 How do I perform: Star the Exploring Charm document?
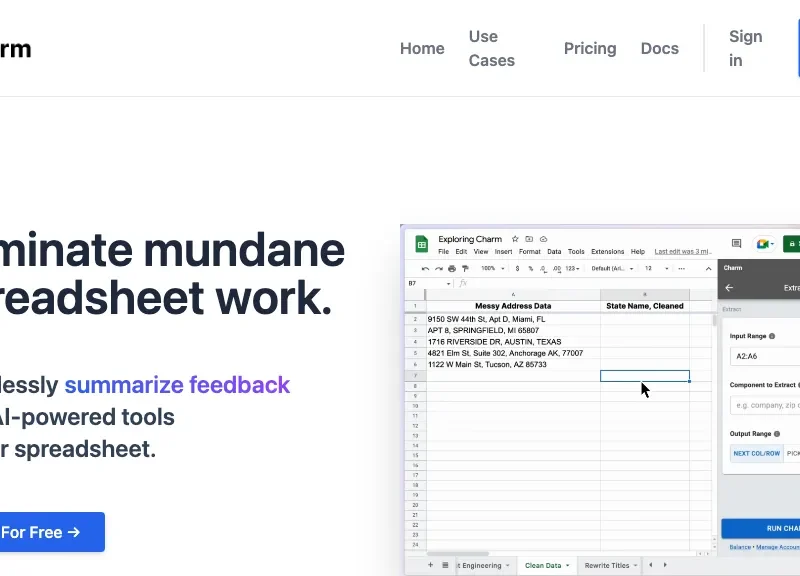tap(515, 240)
